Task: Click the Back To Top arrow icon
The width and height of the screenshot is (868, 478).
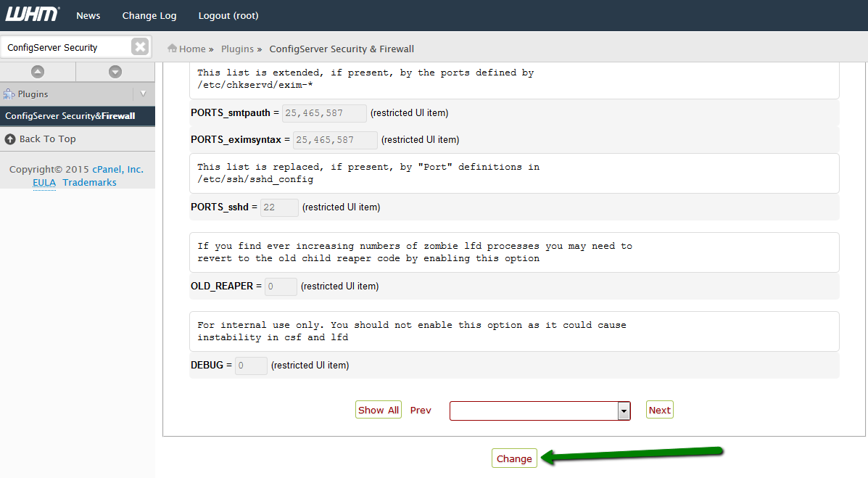Action: 10,139
